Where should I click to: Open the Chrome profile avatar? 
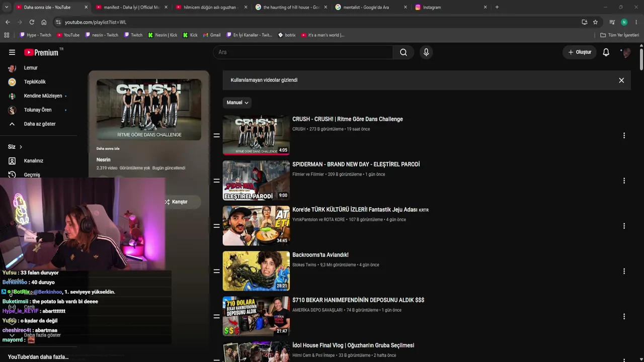pyautogui.click(x=624, y=22)
